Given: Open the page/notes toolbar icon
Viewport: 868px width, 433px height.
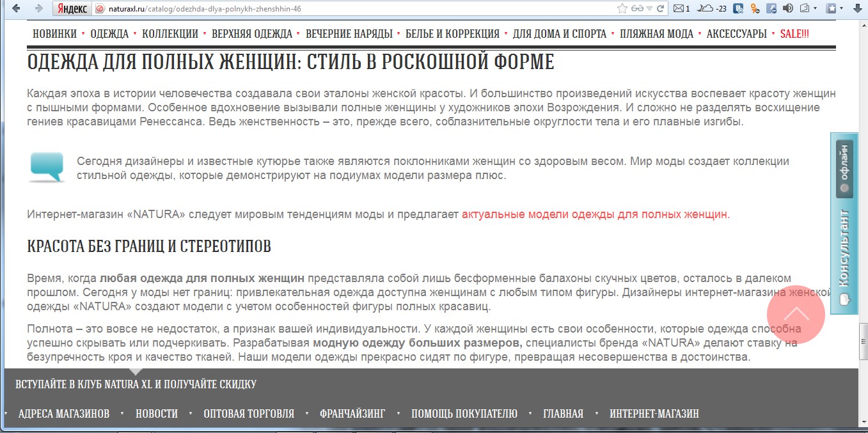Looking at the screenshot, I should coord(805,8).
